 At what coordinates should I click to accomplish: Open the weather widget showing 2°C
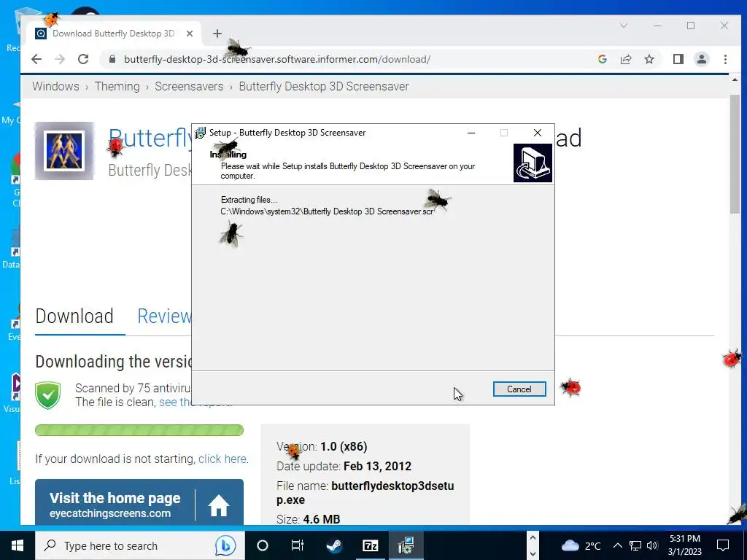coord(581,545)
